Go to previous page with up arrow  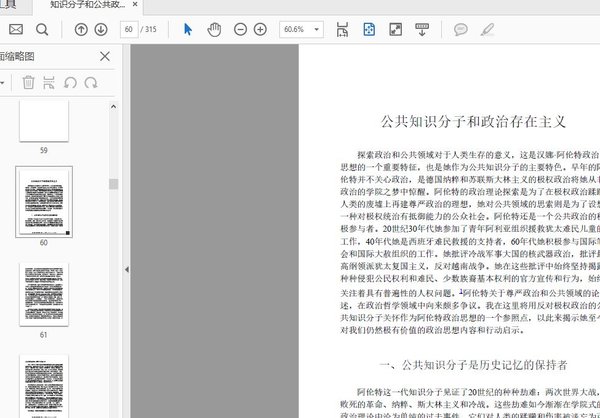(82, 29)
